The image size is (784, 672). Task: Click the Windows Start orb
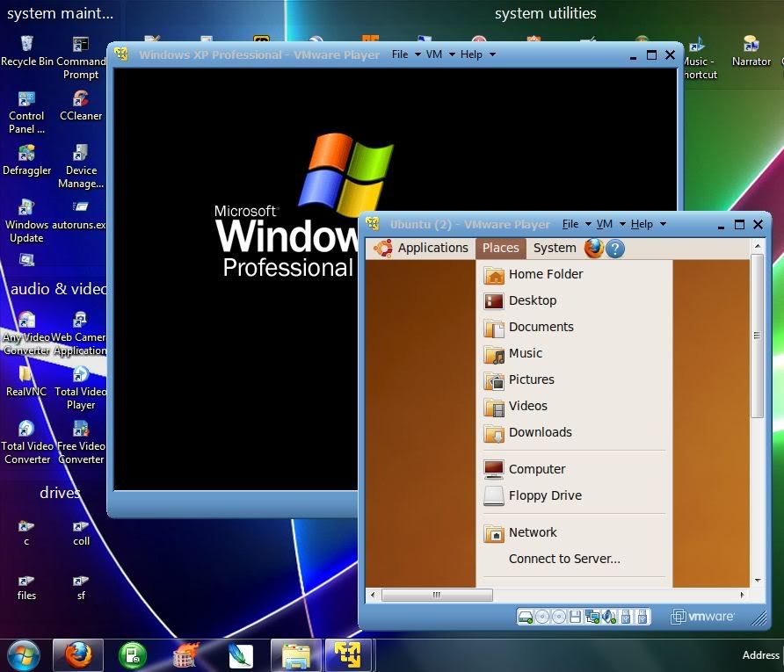pyautogui.click(x=23, y=655)
